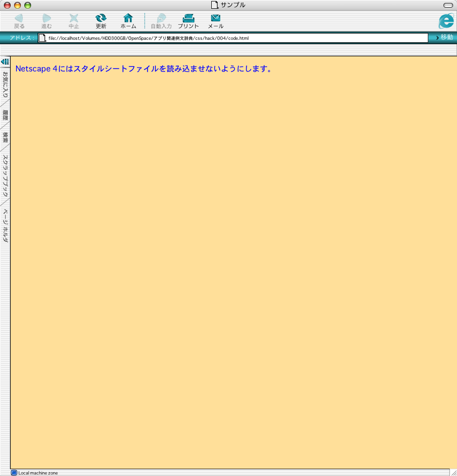Reload the page with 更新 icon
Screen dimensions: 457x476
click(x=101, y=18)
